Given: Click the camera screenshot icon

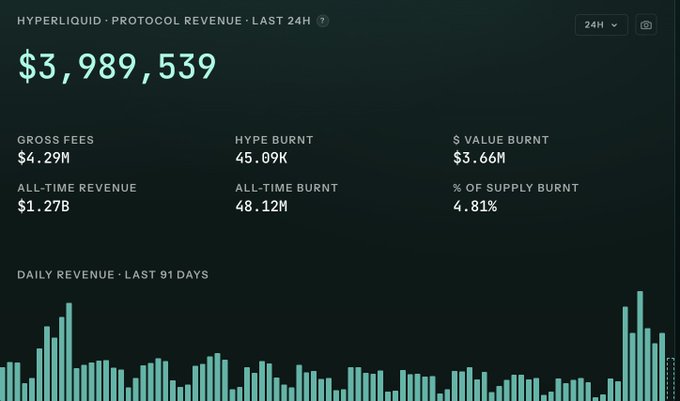Looking at the screenshot, I should pyautogui.click(x=646, y=25).
